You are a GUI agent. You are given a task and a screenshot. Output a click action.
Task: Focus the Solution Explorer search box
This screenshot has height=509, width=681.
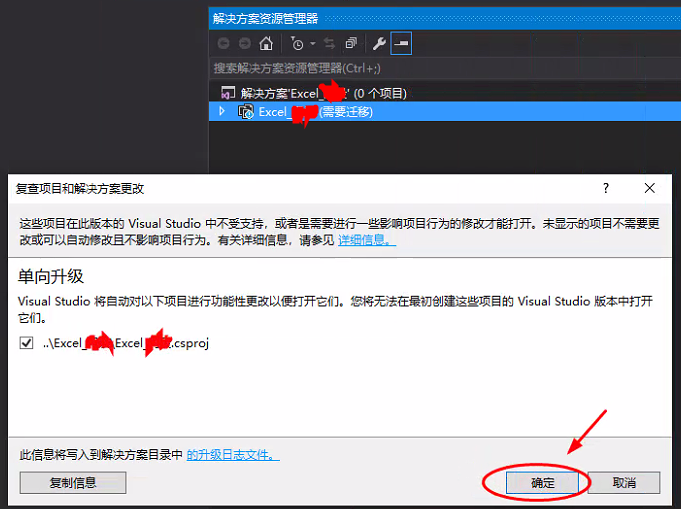[x=445, y=68]
